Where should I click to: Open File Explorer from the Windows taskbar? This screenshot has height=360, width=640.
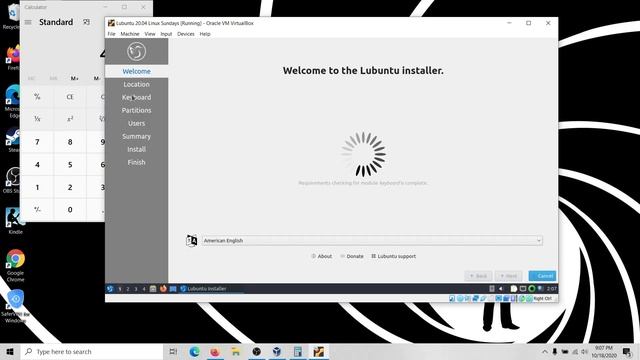pyautogui.click(x=236, y=351)
